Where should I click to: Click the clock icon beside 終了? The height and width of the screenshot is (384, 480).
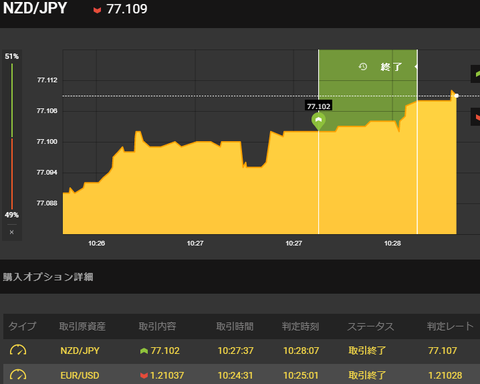point(363,67)
